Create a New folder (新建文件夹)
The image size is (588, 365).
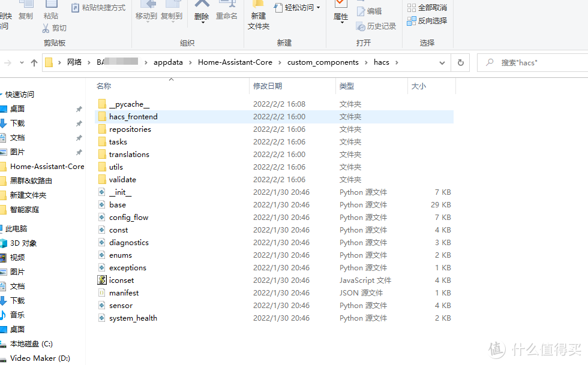[x=259, y=15]
